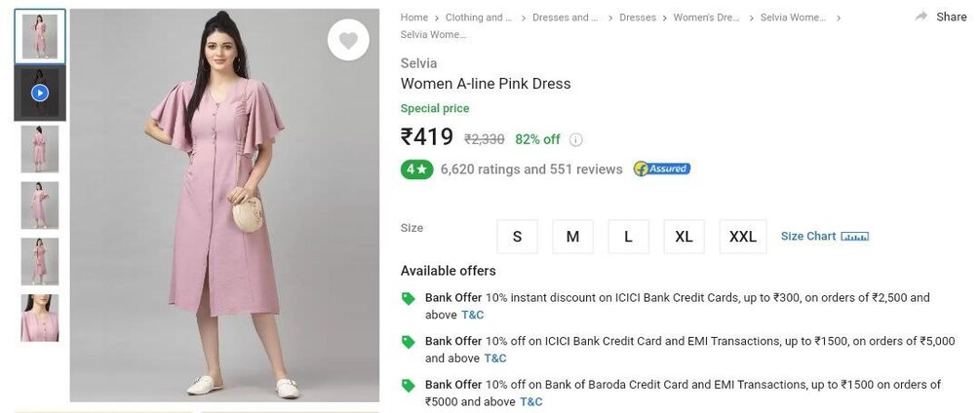Add dress to wishlist with heart icon
The image size is (980, 413).
tap(348, 40)
